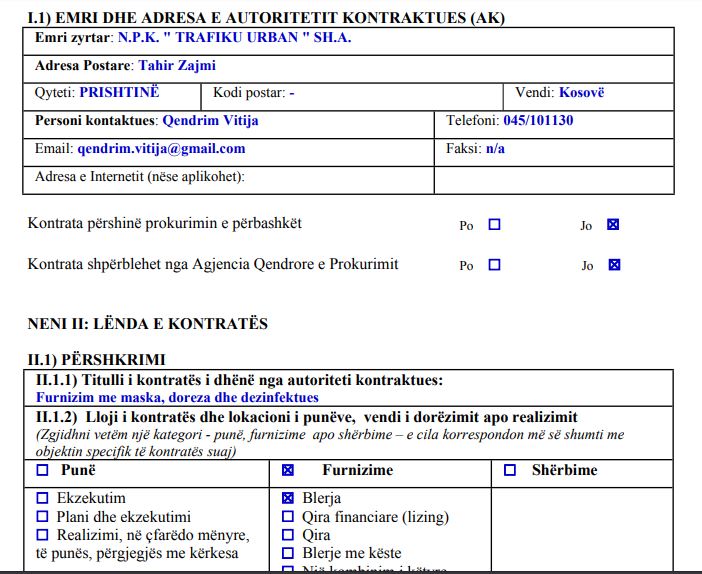Click official name N.P.K. " TRAFIKU URBAN " SH.A.
This screenshot has height=574, width=702.
235,37
